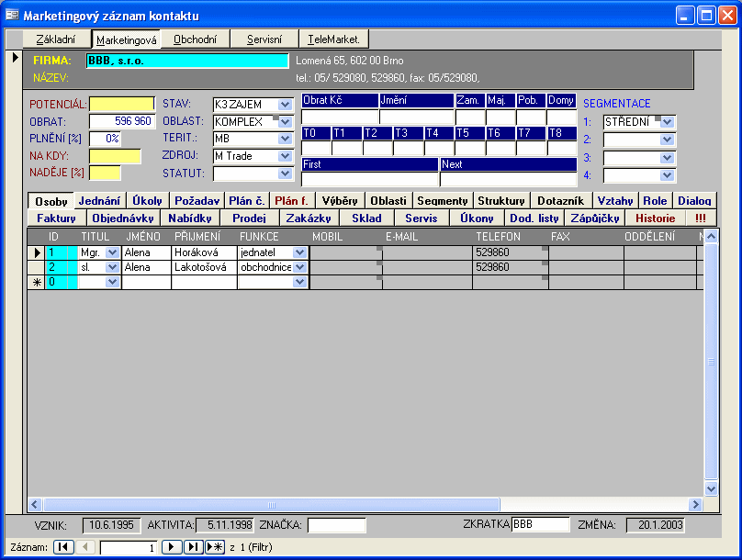This screenshot has width=742, height=560.
Task: Open the Úkoly tab
Action: (x=147, y=200)
